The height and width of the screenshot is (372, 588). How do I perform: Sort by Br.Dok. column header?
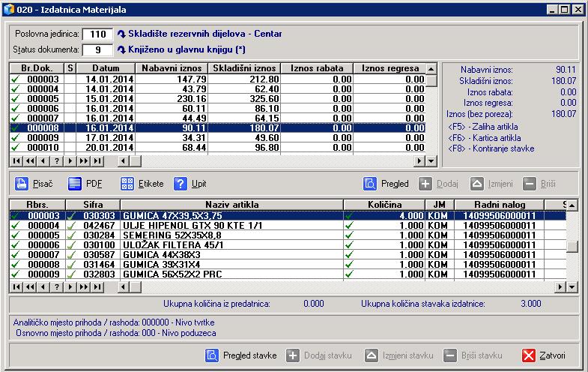pyautogui.click(x=37, y=68)
